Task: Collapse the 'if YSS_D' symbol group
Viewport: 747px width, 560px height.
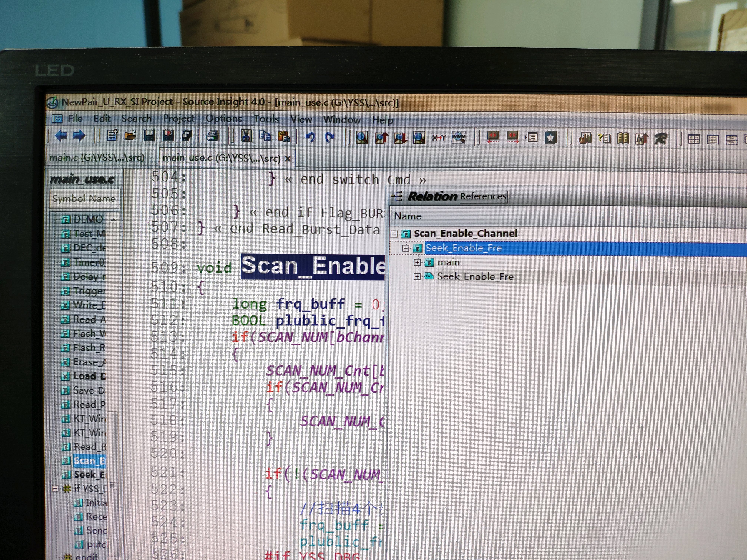Action: click(x=55, y=489)
